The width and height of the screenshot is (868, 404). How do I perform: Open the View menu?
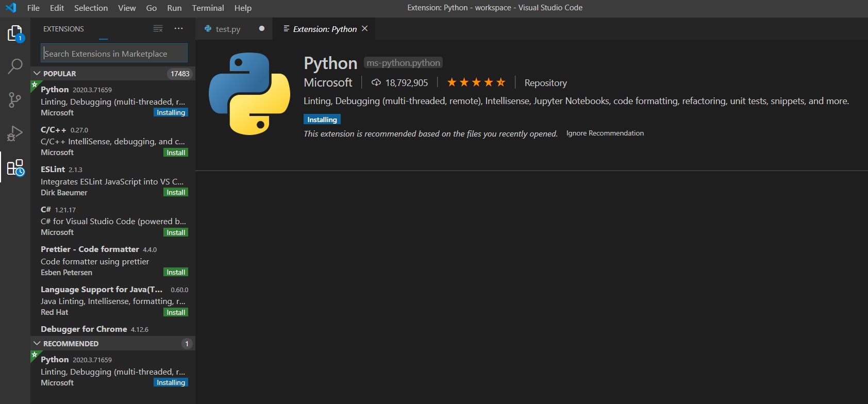pos(127,8)
